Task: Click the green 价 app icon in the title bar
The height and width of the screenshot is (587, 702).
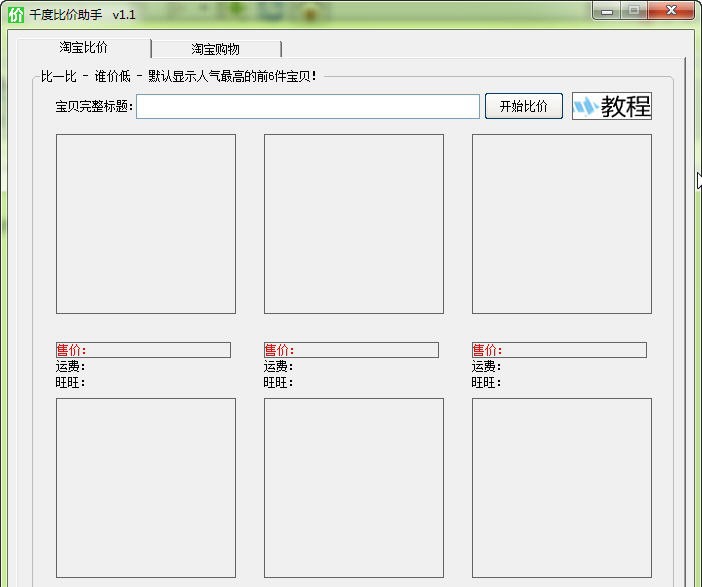Action: 16,14
